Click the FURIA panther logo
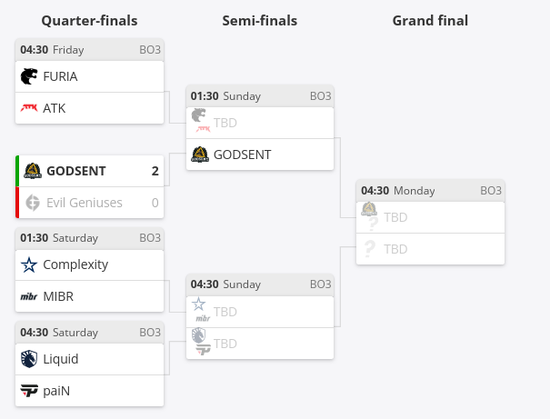This screenshot has width=550, height=419. point(29,76)
